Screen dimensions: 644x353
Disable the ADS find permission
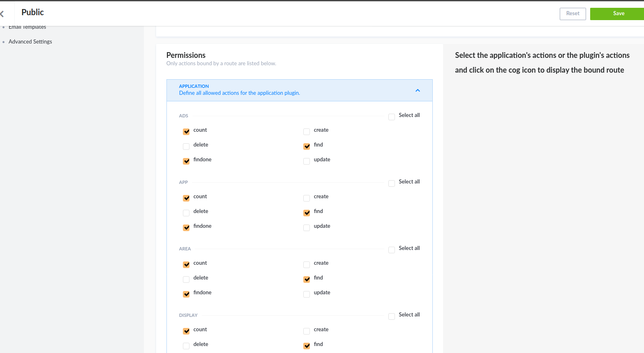pos(307,147)
